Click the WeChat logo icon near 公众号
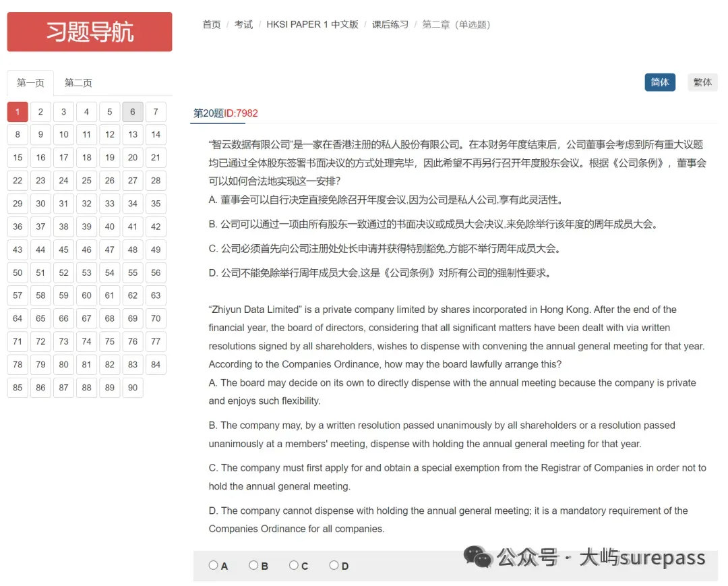This screenshot has width=728, height=586. (x=479, y=558)
